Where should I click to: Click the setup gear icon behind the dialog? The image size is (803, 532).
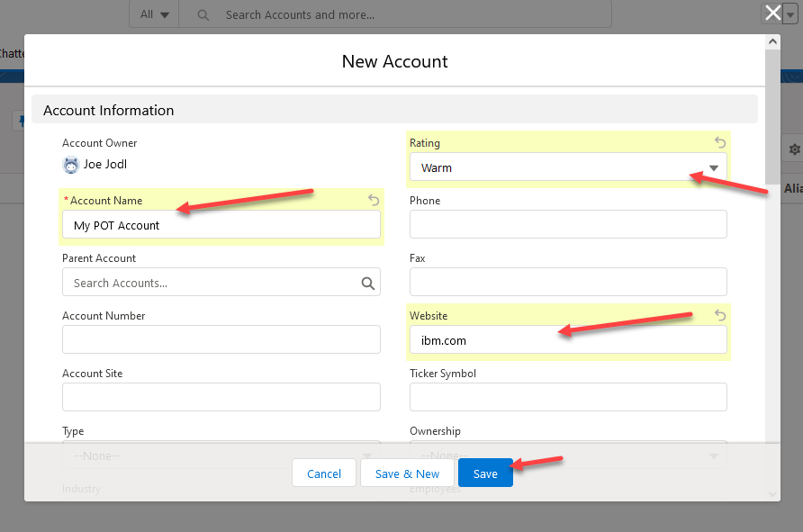(x=793, y=149)
